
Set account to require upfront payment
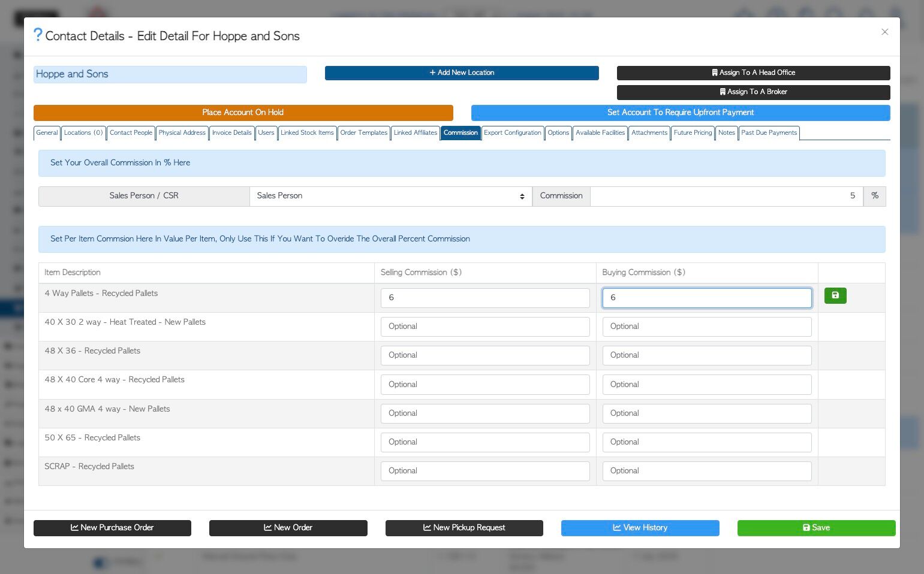(x=681, y=113)
